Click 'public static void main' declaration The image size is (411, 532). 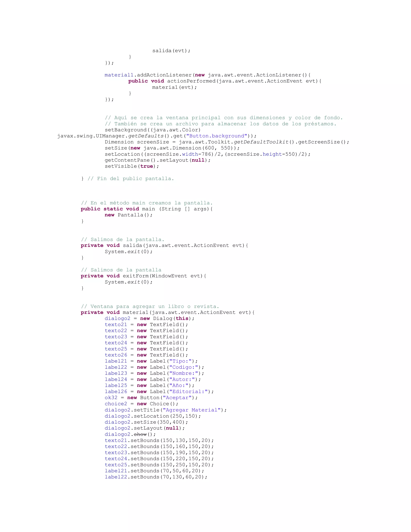(146, 209)
